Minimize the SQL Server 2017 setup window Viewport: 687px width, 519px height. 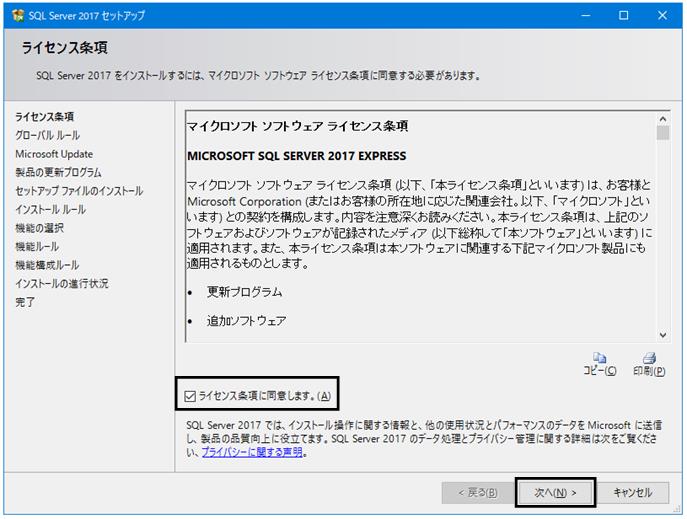coord(585,15)
